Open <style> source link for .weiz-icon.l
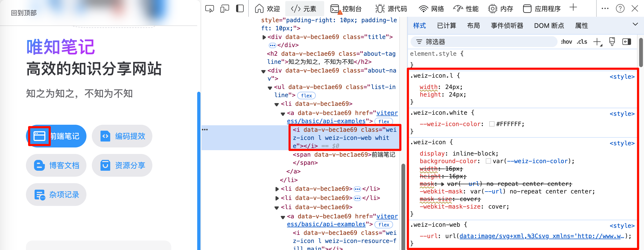The image size is (644, 250). tap(622, 77)
